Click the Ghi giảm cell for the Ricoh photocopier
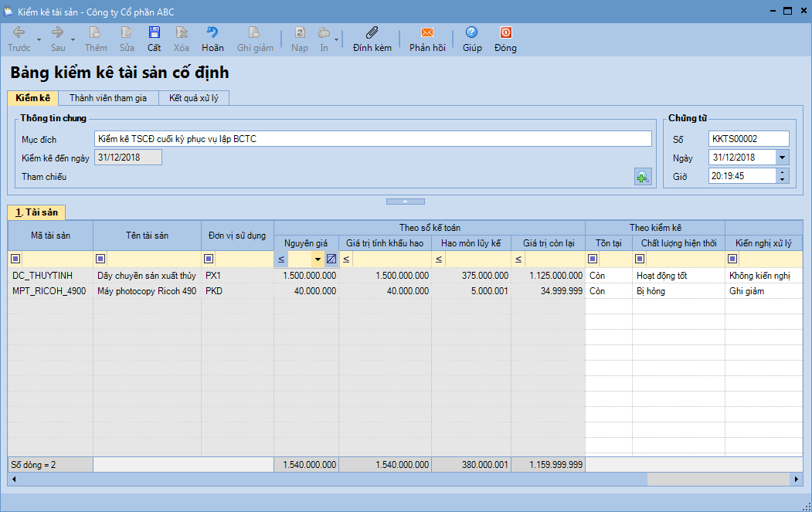 [x=757, y=291]
